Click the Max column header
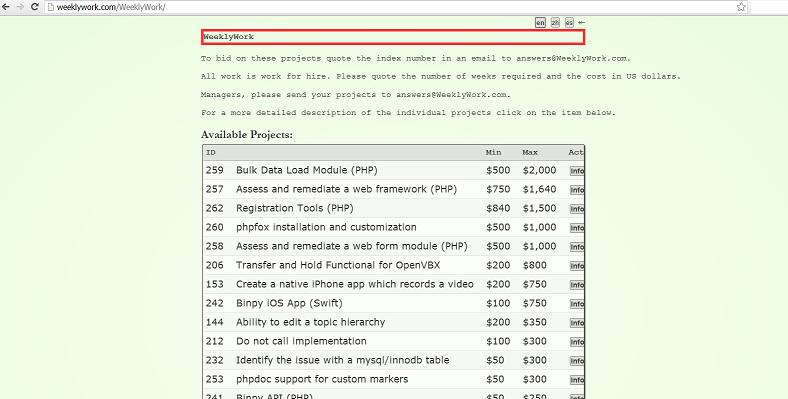Screen dimensions: 788x399 pos(530,152)
